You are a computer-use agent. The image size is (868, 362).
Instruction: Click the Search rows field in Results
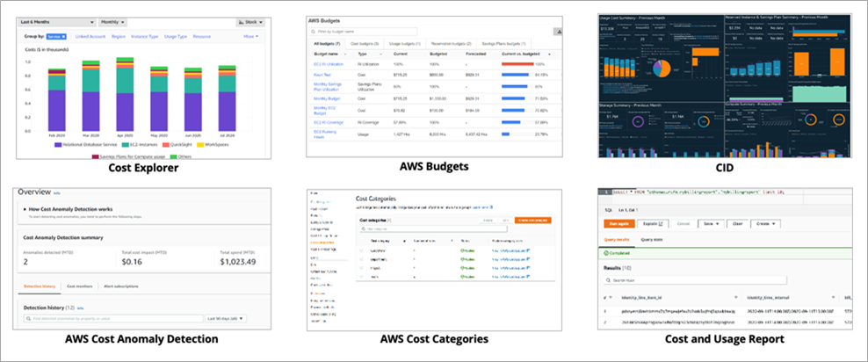tap(695, 280)
